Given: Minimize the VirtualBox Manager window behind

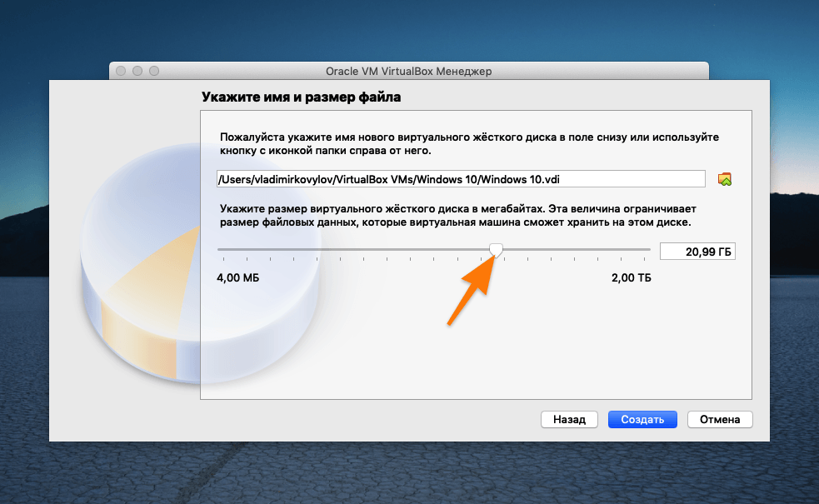Looking at the screenshot, I should (x=137, y=71).
